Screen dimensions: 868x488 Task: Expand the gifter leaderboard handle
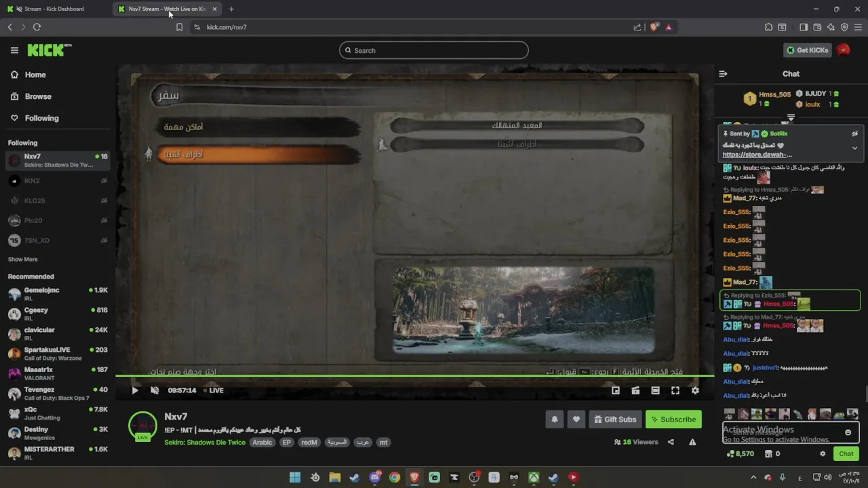point(791,117)
